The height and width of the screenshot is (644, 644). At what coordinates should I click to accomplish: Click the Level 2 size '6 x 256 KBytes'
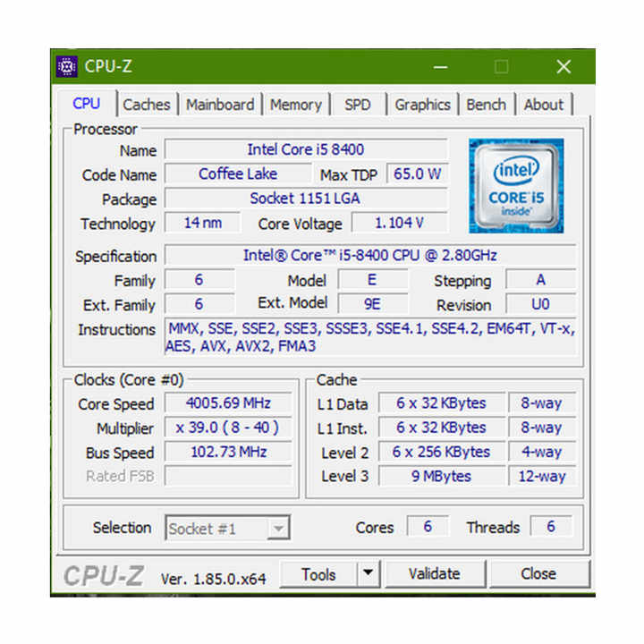click(x=441, y=452)
